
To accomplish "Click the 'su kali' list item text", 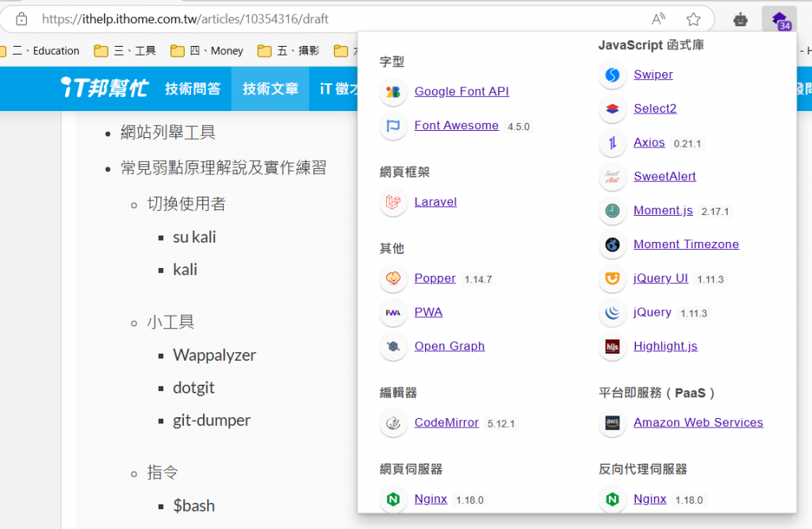I will 194,237.
